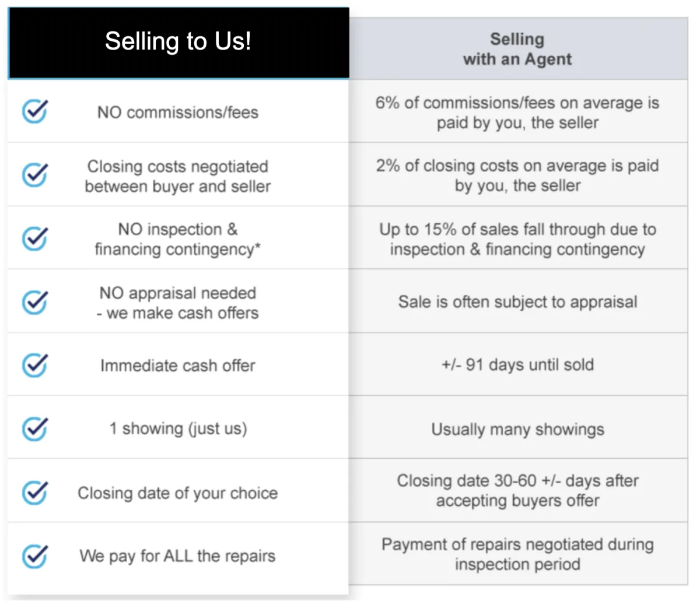The image size is (700, 615).
Task: Click Up to 15% of sales fall through text
Action: [518, 239]
